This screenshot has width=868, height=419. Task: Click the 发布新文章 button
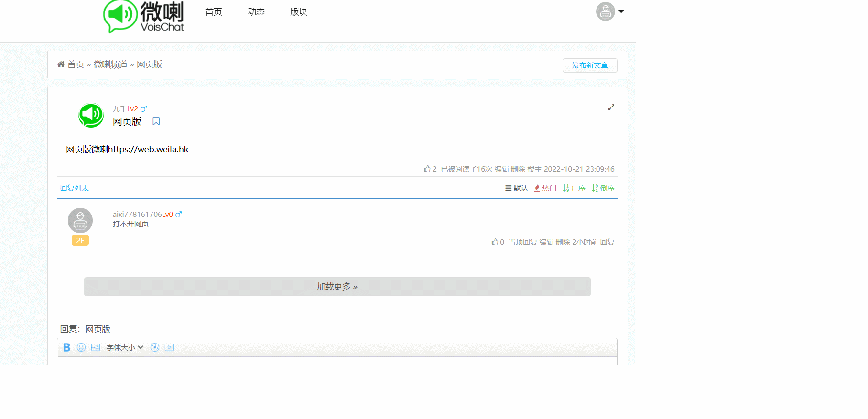[590, 65]
